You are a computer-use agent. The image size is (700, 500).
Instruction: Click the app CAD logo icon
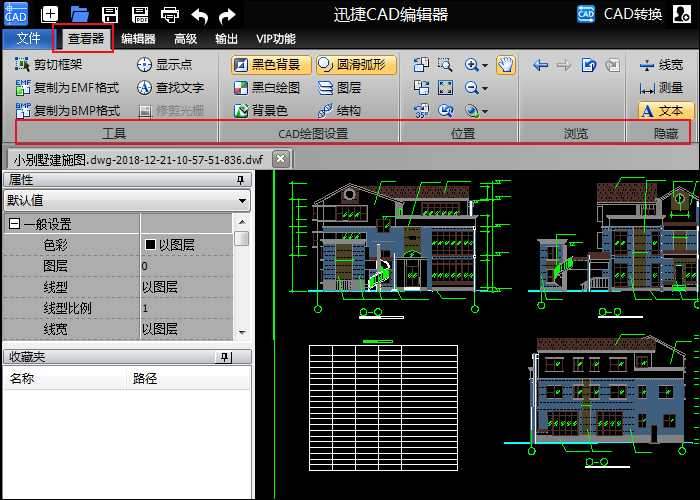point(16,14)
